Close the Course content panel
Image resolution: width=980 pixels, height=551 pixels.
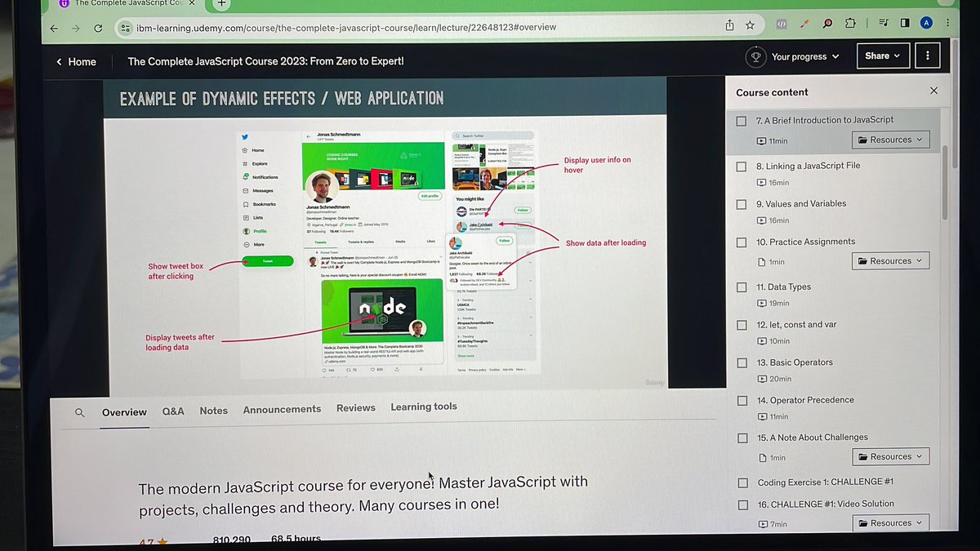(933, 91)
